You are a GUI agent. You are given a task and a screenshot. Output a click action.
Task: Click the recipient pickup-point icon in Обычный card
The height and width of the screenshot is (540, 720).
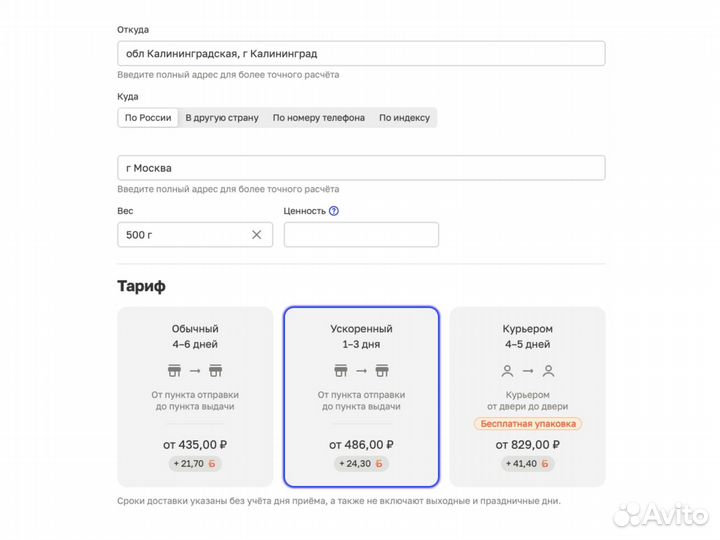click(215, 370)
